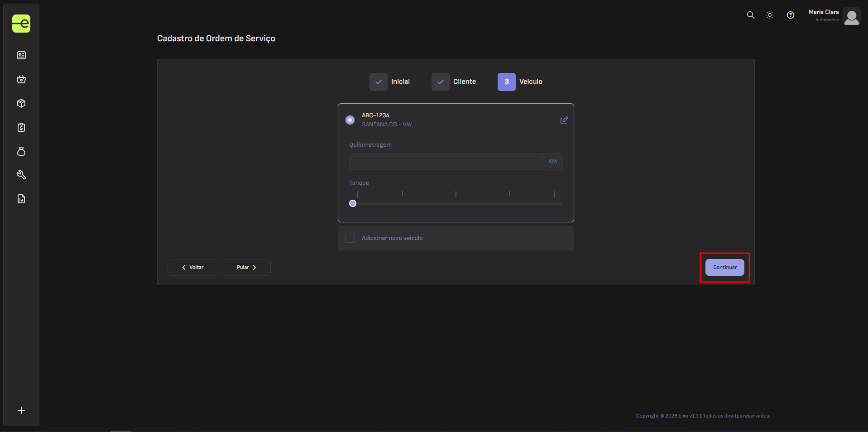Go to the Cliente step
Viewport: 868px width, 432px height.
click(x=441, y=82)
